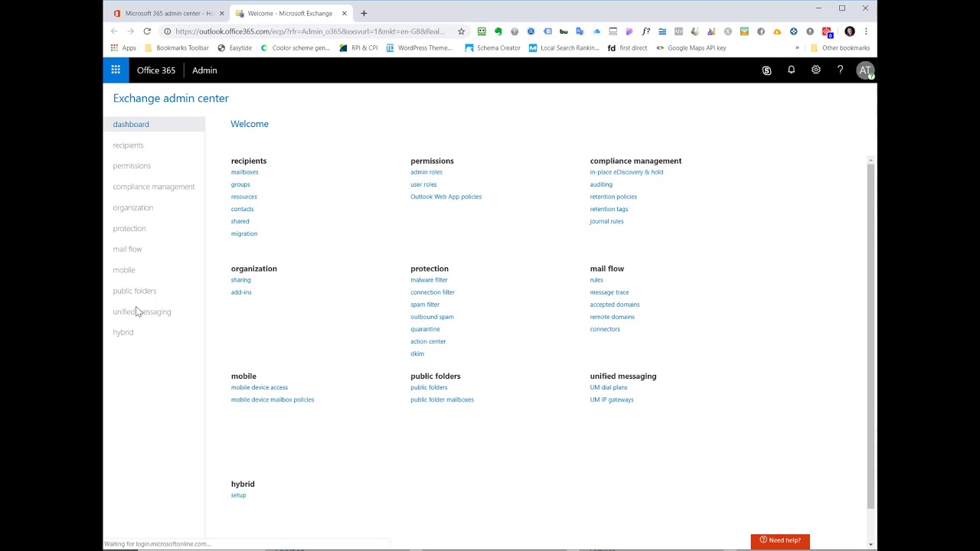980x551 pixels.
Task: Reload the page
Action: (147, 31)
